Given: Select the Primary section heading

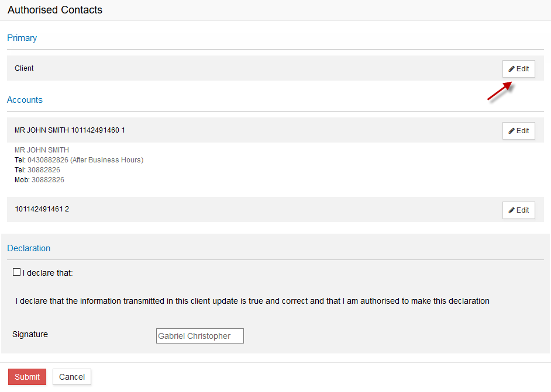Looking at the screenshot, I should point(22,38).
